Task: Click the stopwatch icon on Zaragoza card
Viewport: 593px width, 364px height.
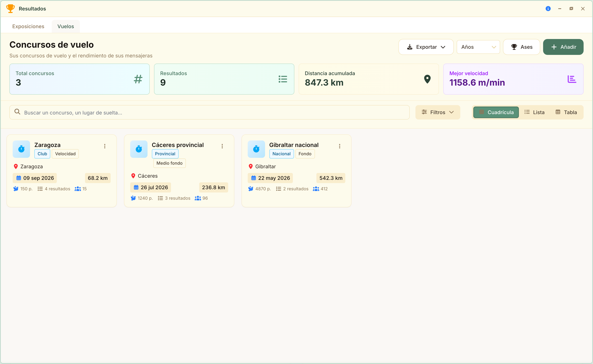Action: point(21,149)
